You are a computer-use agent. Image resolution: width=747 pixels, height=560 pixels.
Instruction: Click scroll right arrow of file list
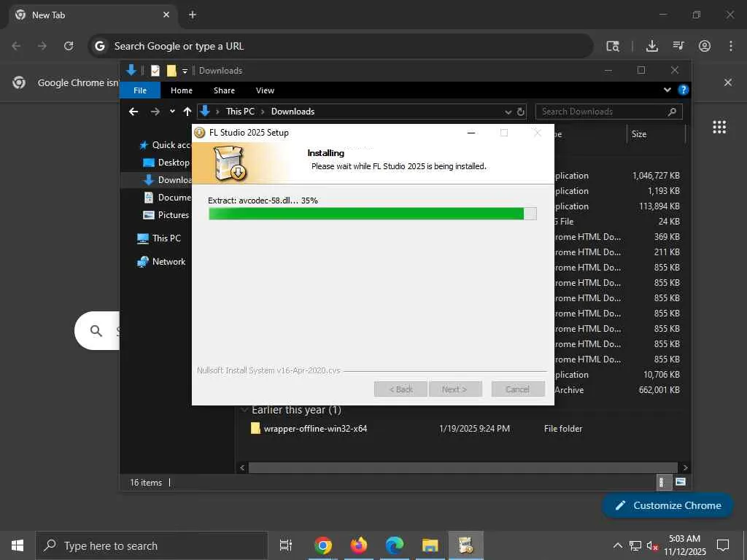pyautogui.click(x=685, y=467)
